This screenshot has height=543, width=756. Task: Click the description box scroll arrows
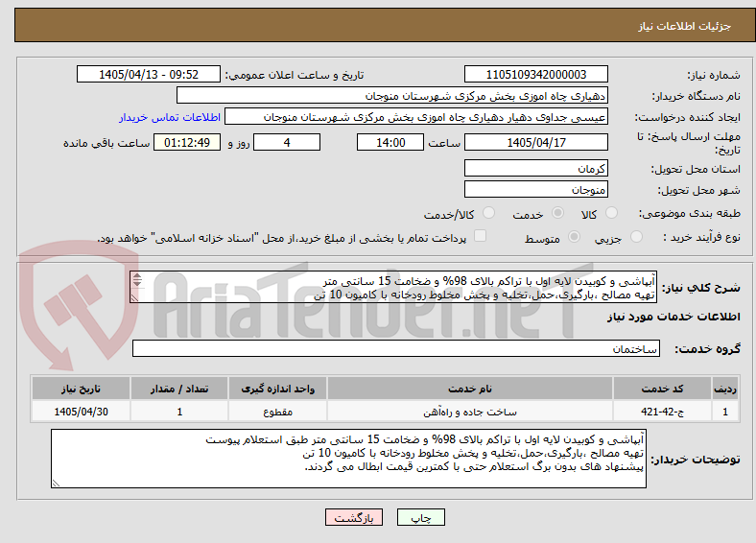[137, 280]
